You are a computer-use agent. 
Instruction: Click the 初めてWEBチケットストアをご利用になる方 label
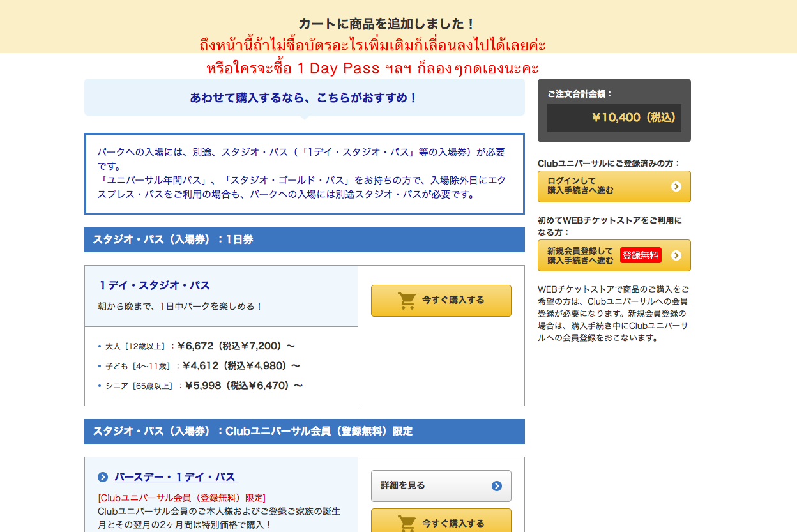coord(610,226)
